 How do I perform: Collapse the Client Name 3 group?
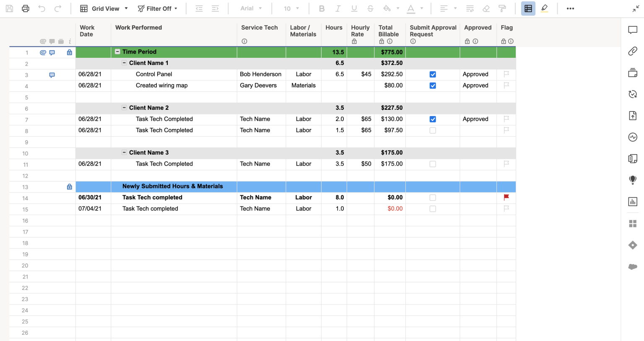(x=124, y=152)
